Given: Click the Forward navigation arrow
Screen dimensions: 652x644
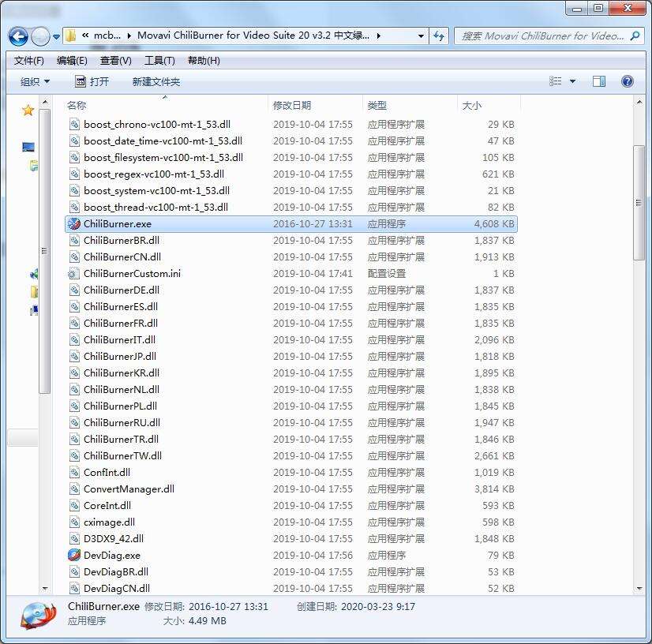Looking at the screenshot, I should tap(40, 36).
